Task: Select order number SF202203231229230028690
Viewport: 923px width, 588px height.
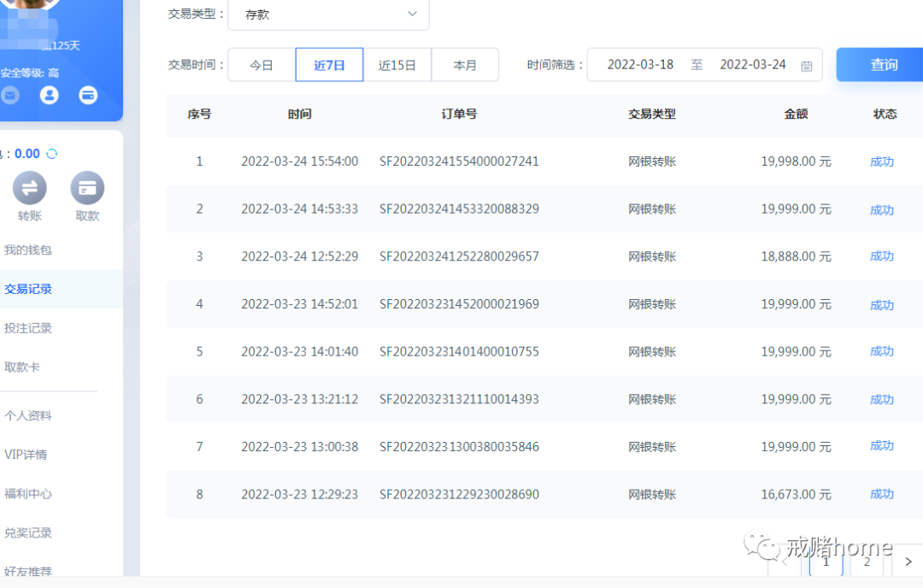Action: point(459,494)
